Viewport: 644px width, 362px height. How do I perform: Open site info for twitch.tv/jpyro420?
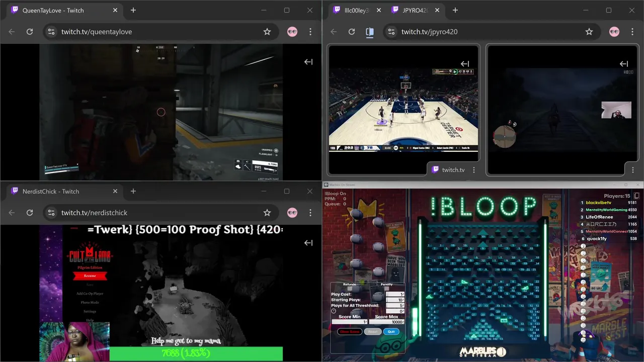[391, 32]
